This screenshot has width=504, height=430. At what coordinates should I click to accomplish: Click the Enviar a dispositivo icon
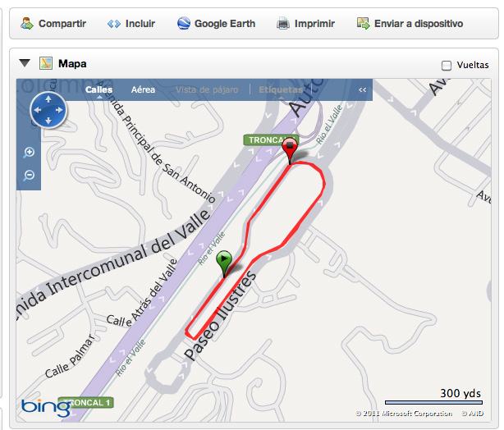point(363,24)
